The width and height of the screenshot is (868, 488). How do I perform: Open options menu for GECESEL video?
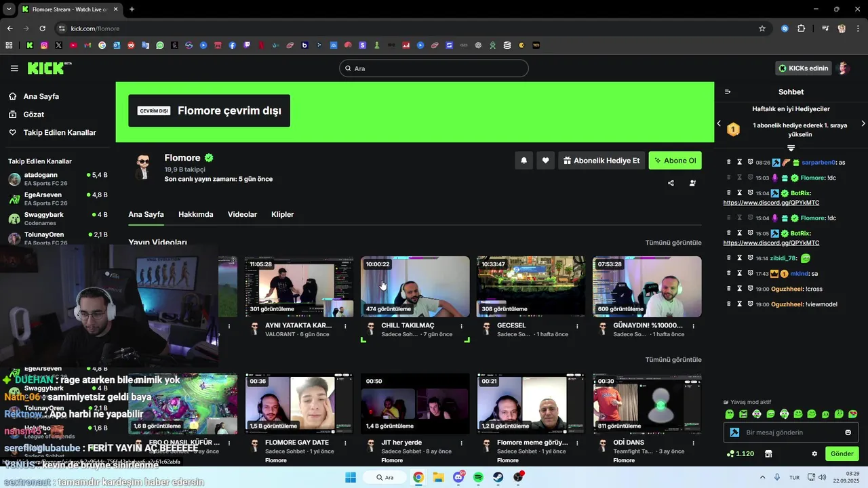pyautogui.click(x=578, y=326)
